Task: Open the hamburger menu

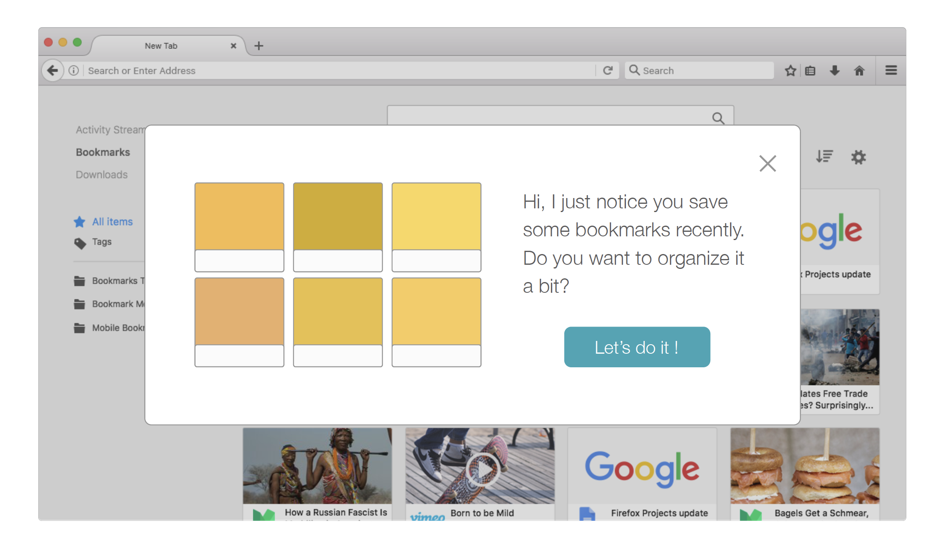Action: [x=891, y=70]
